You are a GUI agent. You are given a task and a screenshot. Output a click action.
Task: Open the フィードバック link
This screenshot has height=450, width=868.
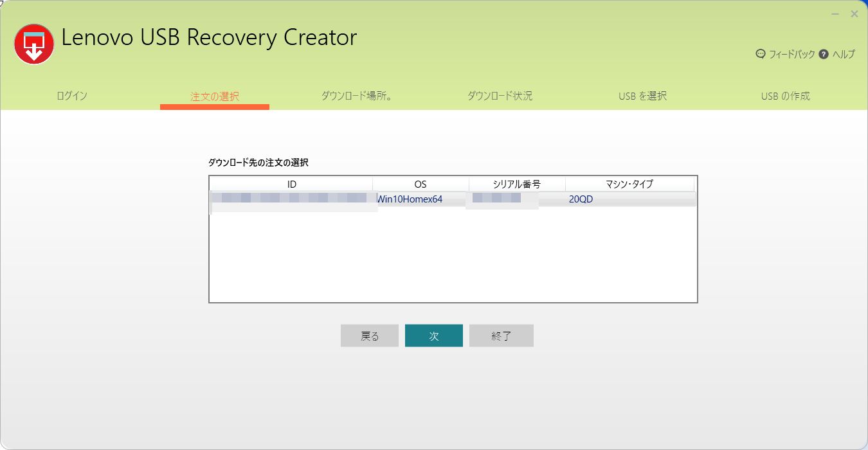coord(791,55)
